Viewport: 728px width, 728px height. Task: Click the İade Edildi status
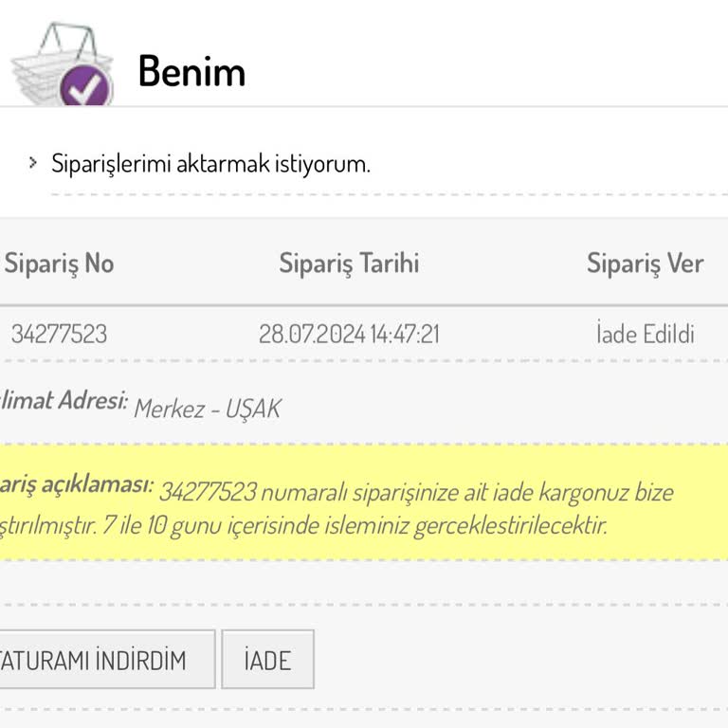pos(646,333)
